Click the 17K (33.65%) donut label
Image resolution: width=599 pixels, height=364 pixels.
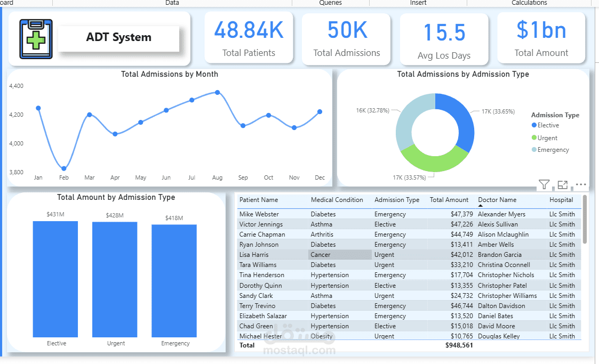tap(498, 111)
